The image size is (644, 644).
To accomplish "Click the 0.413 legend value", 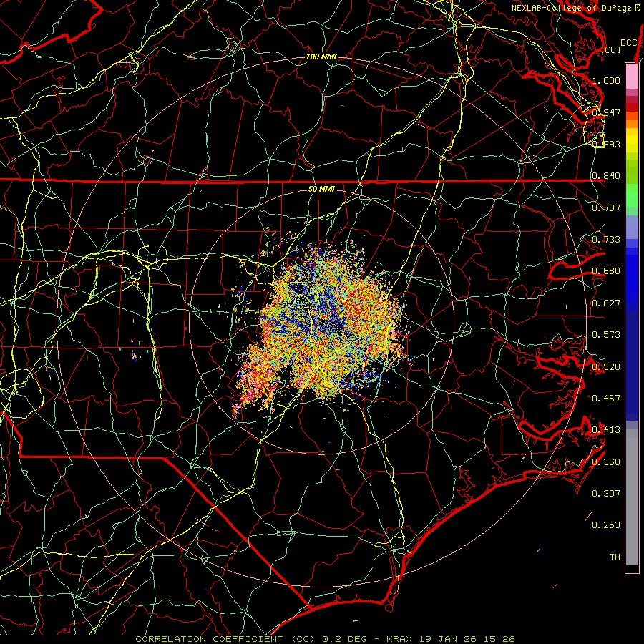I will click(x=606, y=430).
